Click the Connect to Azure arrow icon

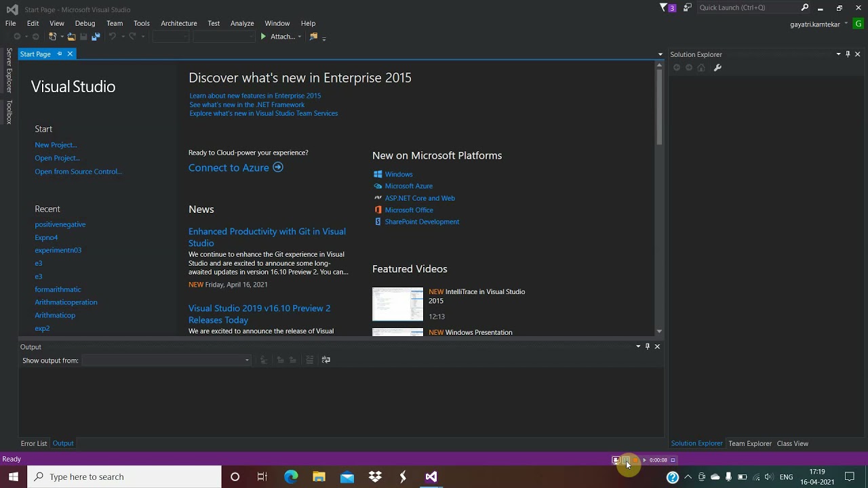coord(278,167)
